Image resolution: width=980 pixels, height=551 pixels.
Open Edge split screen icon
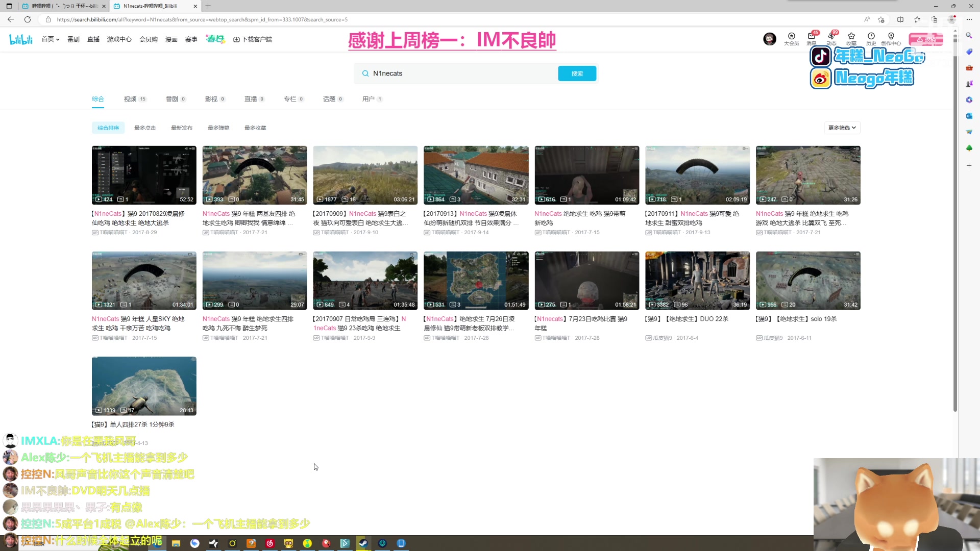tap(900, 19)
